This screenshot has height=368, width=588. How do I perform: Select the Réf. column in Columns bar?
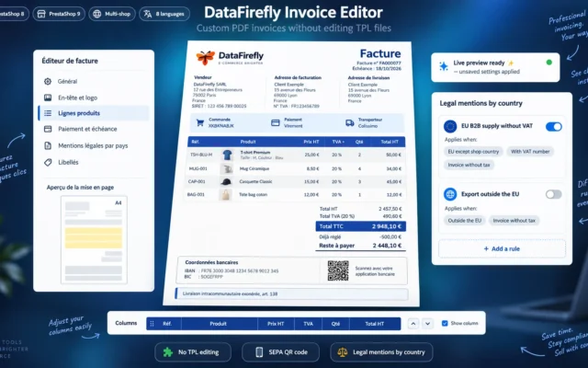point(167,324)
